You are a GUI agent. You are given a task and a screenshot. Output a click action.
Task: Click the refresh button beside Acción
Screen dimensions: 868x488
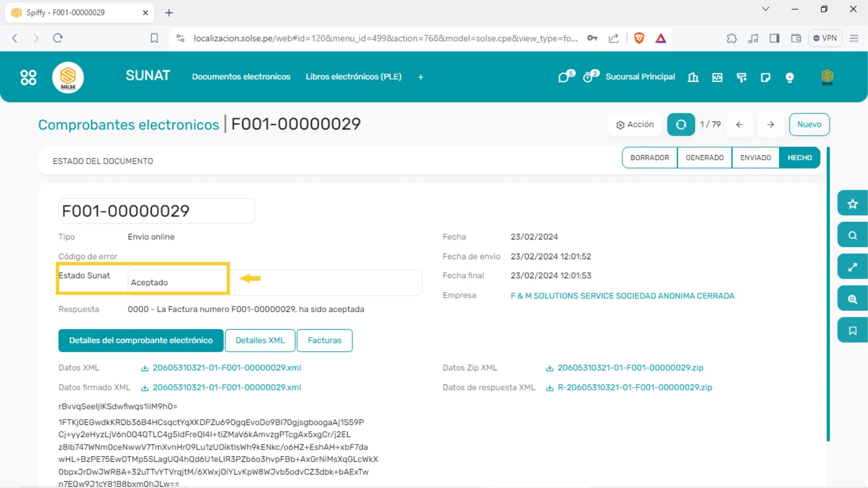coord(680,125)
